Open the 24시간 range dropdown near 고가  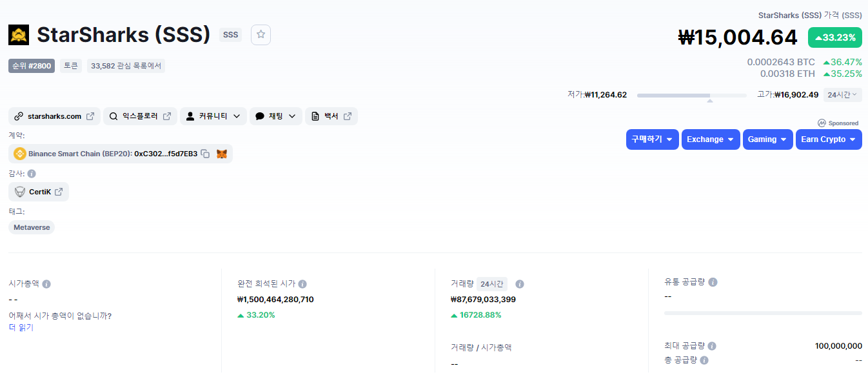pyautogui.click(x=842, y=95)
